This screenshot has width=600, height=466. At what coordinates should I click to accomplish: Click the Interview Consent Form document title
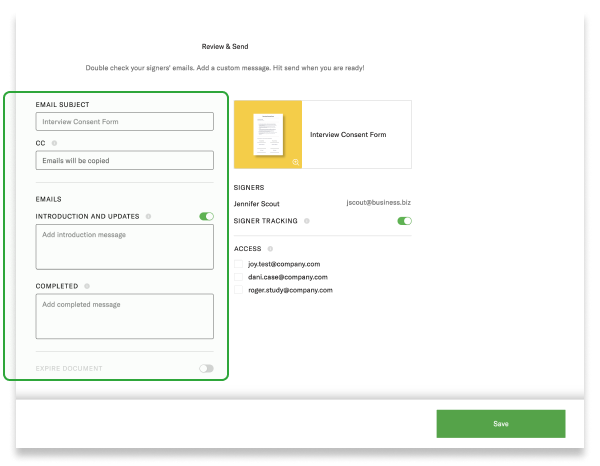[x=348, y=135]
